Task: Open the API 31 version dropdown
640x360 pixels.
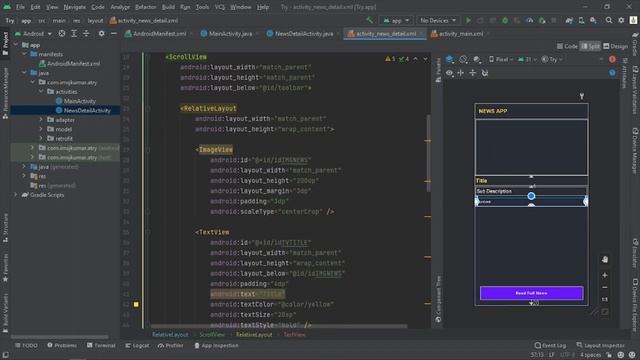Action: tap(527, 59)
